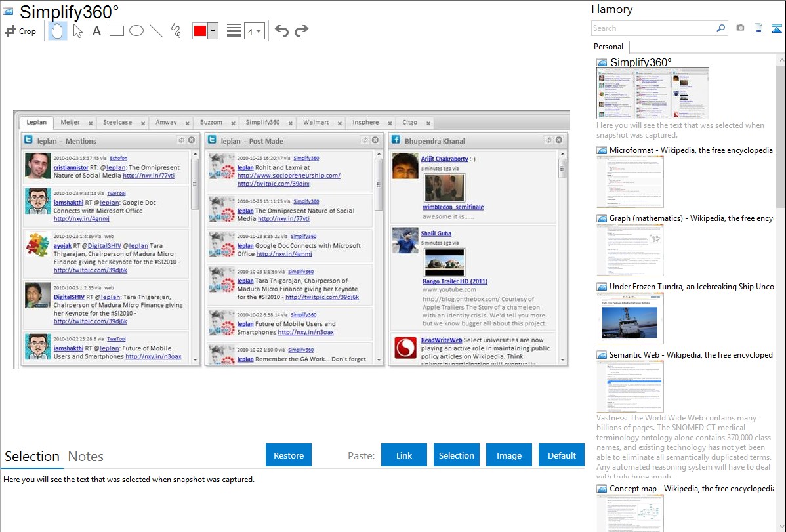Click the camera capture icon
Screen dimensions: 786x532
click(740, 28)
